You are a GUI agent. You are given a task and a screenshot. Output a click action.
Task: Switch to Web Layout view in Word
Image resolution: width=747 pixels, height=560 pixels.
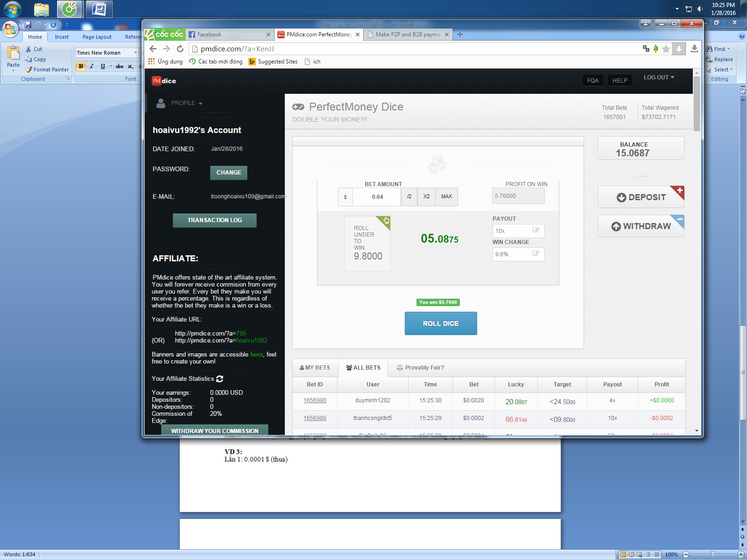(x=640, y=555)
